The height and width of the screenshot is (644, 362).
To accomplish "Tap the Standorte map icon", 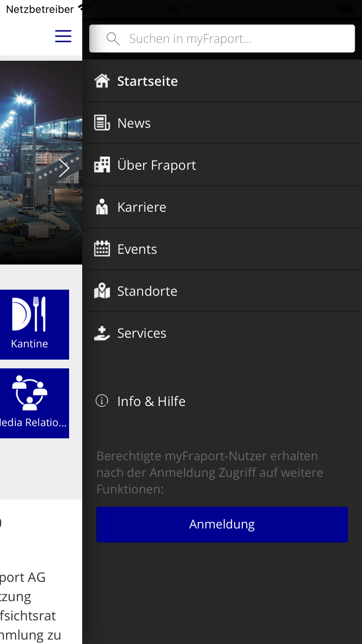I will [102, 291].
